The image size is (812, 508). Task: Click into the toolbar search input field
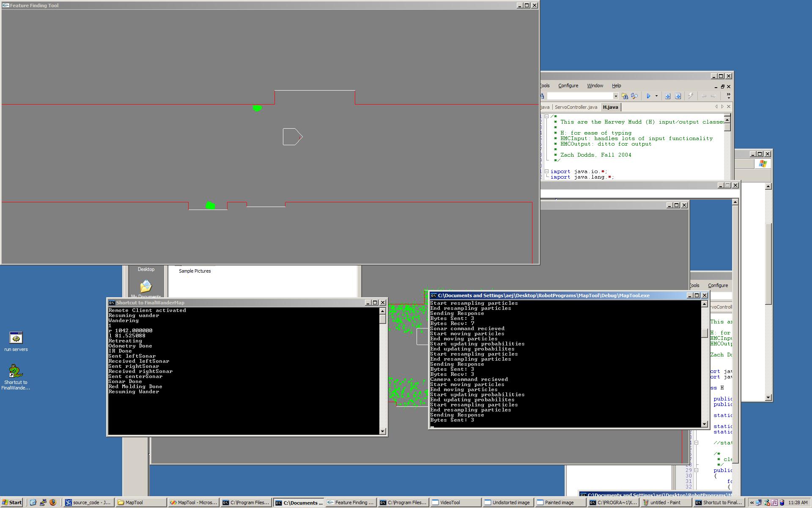click(x=580, y=96)
